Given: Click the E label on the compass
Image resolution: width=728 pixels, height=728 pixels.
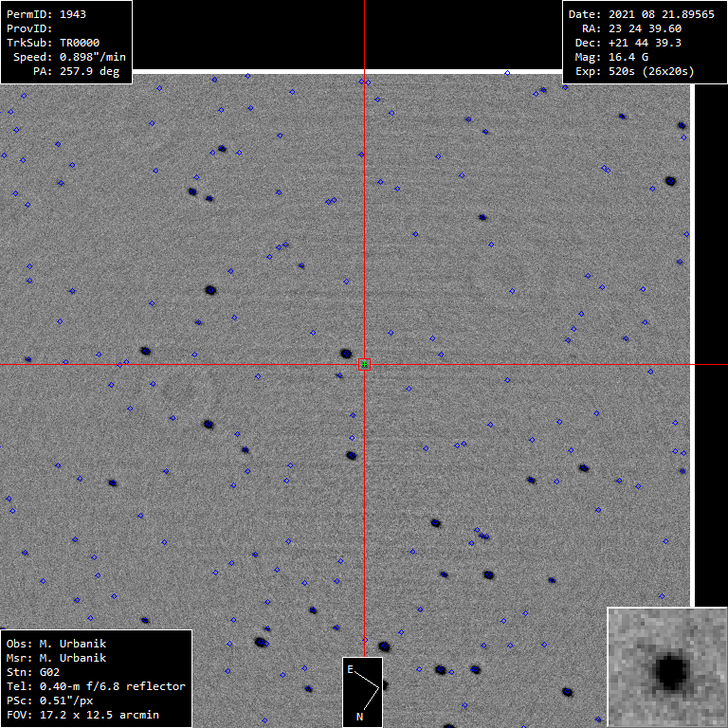Looking at the screenshot, I should click(x=350, y=669).
